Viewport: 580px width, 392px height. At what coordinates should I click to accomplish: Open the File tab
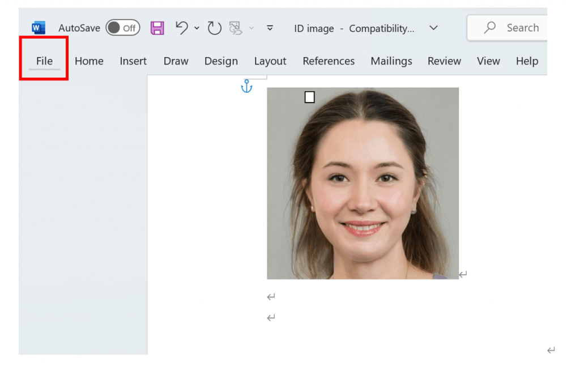[x=44, y=61]
